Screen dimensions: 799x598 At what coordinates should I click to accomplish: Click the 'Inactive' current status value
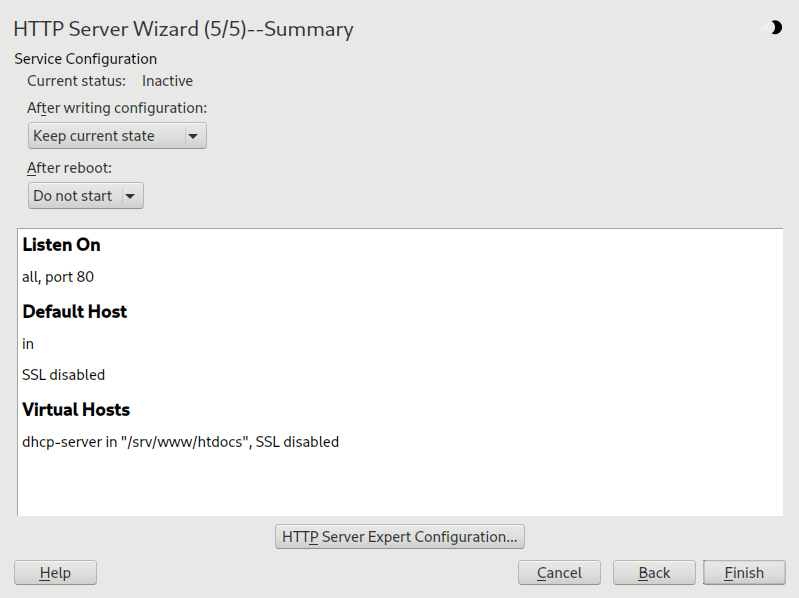pos(167,81)
